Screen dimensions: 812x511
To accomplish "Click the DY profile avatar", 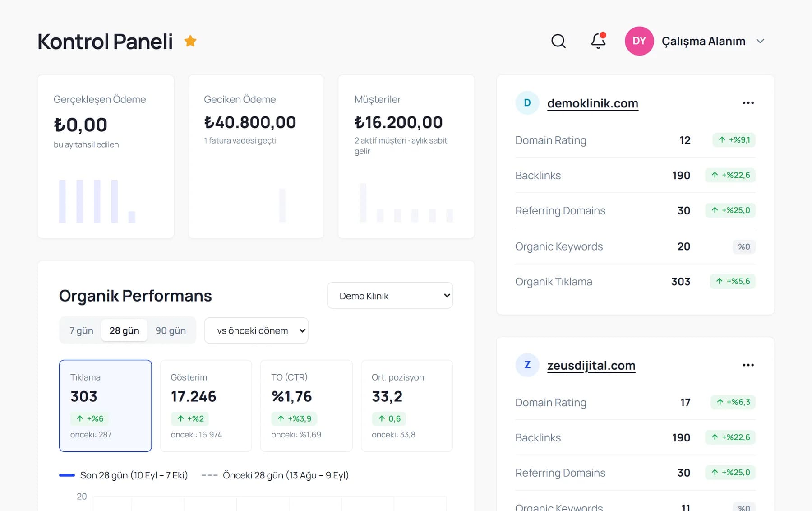I will pyautogui.click(x=639, y=41).
